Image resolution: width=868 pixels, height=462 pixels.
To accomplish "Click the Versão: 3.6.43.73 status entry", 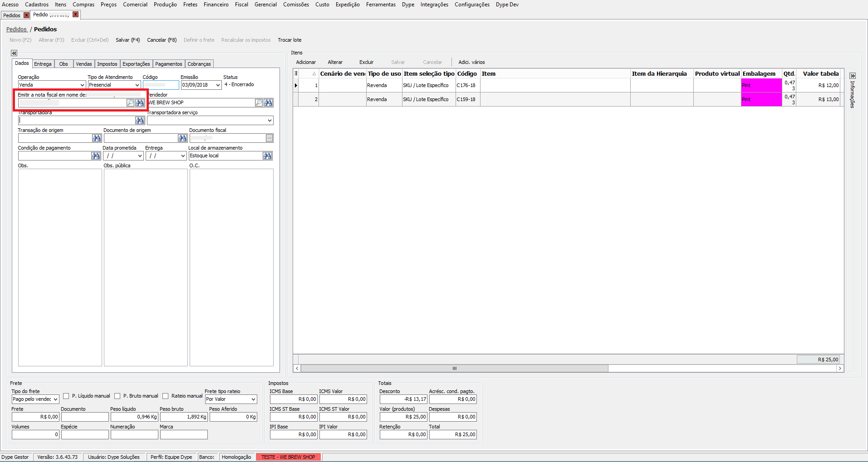I will click(57, 457).
